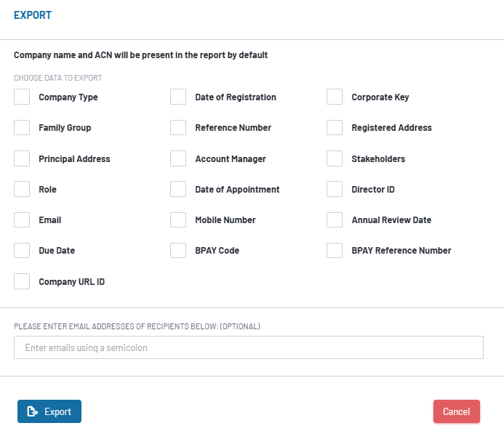Toggle the Email checkbox
This screenshot has height=439, width=504.
click(x=22, y=219)
